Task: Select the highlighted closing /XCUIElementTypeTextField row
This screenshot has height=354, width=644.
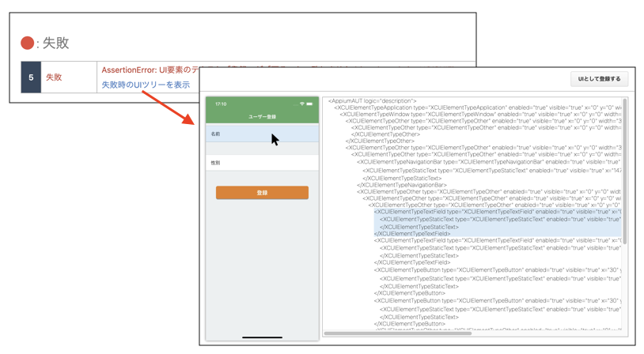Action: pos(412,234)
